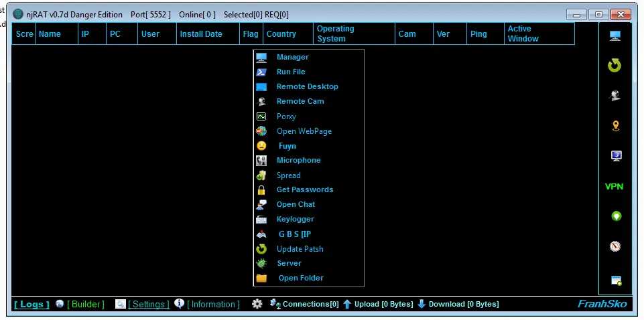Click the Settings link in bottom bar
The width and height of the screenshot is (644, 320).
point(149,305)
